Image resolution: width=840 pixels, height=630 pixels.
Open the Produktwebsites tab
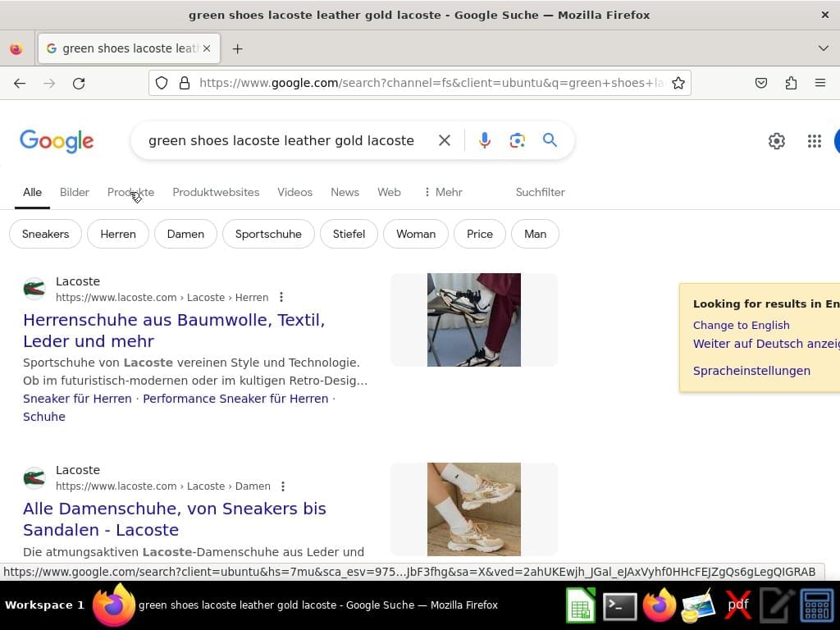(216, 192)
